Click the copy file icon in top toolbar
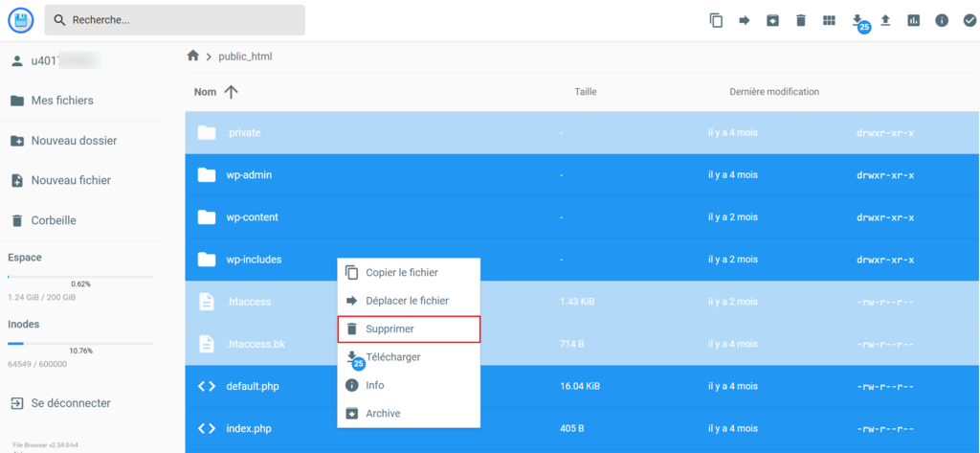Viewport: 980px width, 453px height. pyautogui.click(x=716, y=20)
